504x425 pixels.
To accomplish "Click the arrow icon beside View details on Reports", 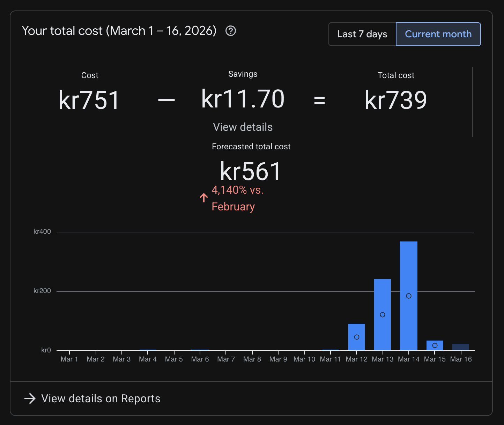I will tap(30, 398).
